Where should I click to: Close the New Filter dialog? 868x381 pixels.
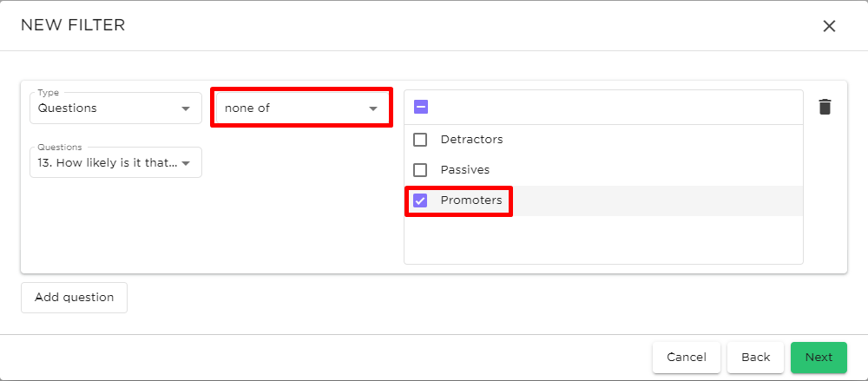(829, 26)
